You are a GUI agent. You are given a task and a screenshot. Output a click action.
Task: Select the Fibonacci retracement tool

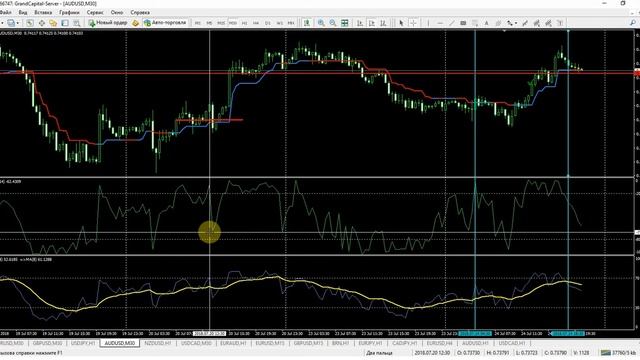[x=475, y=23]
